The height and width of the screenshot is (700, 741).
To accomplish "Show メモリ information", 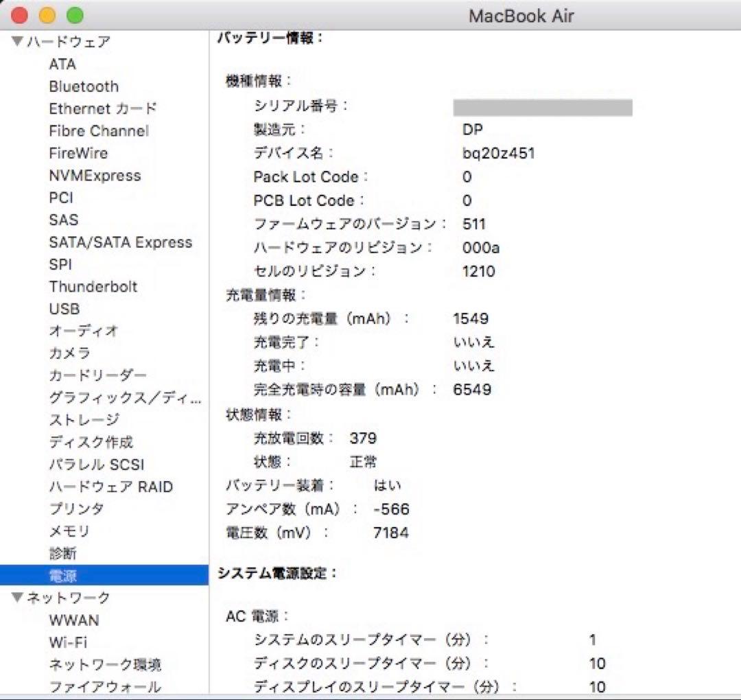I will point(69,530).
